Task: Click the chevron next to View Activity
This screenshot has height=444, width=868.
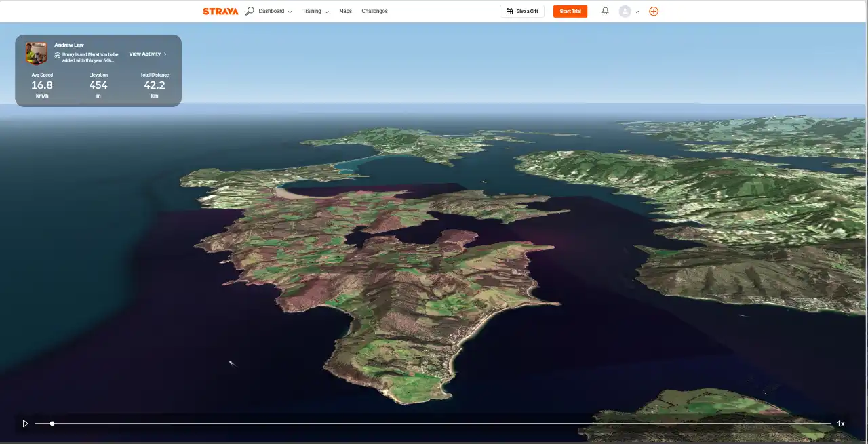Action: click(165, 54)
